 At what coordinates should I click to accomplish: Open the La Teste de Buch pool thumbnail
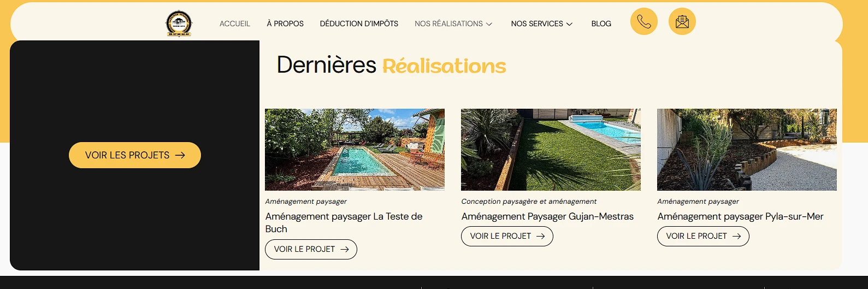(x=355, y=150)
